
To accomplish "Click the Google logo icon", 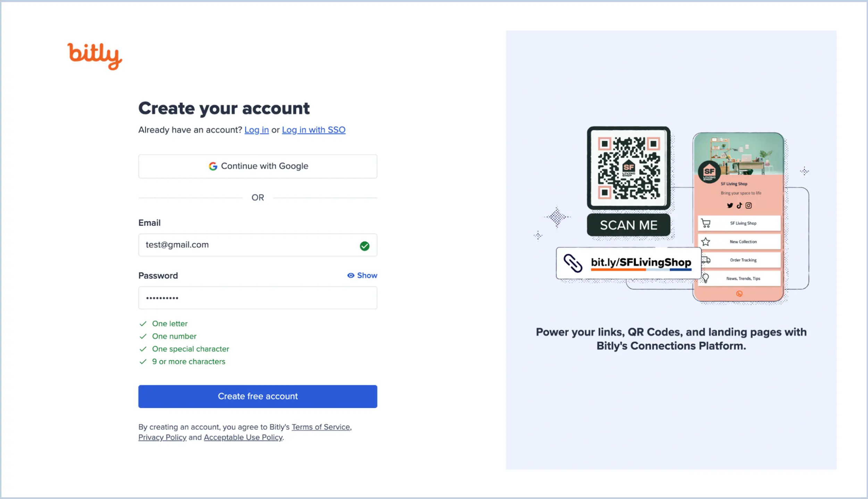I will pos(213,166).
